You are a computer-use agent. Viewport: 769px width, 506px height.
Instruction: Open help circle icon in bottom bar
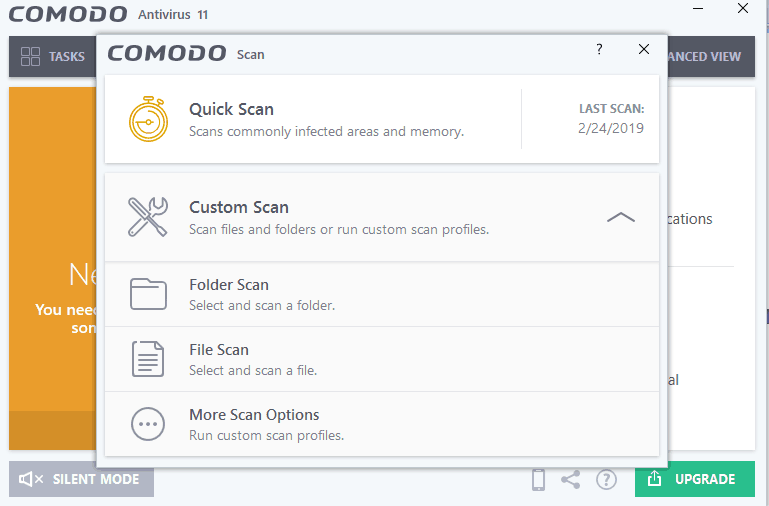point(606,479)
